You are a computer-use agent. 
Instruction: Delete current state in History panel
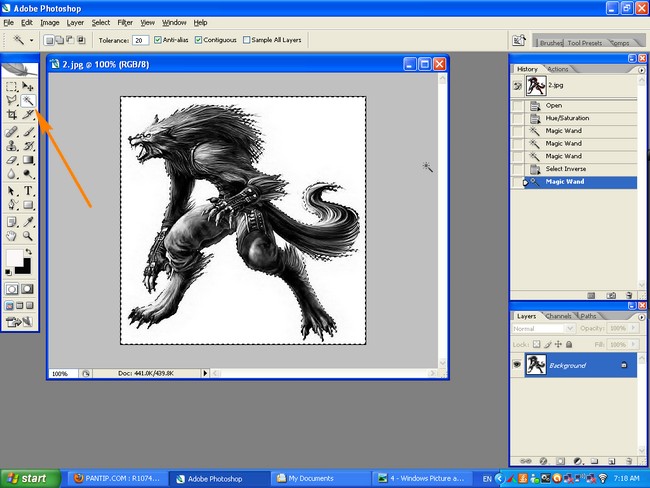pyautogui.click(x=629, y=295)
